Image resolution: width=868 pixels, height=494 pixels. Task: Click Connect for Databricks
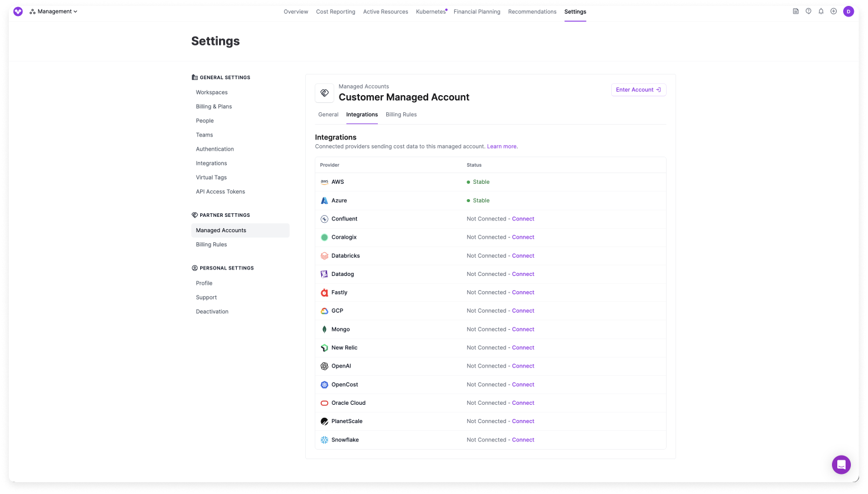click(x=523, y=256)
